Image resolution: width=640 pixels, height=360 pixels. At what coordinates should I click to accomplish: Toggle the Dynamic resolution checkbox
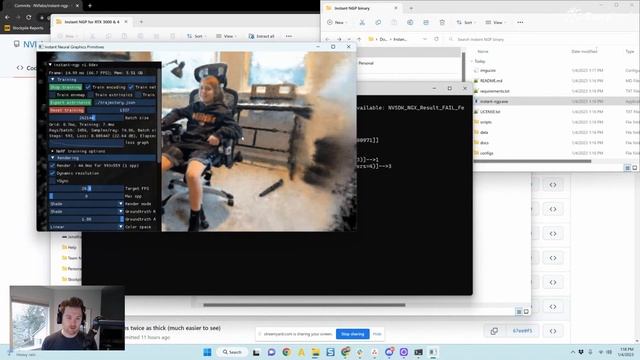coord(52,173)
